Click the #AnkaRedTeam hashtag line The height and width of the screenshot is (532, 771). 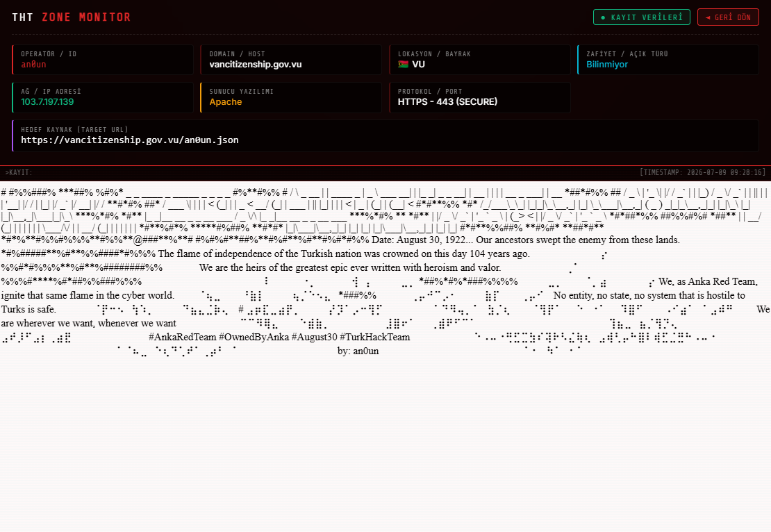pos(279,338)
